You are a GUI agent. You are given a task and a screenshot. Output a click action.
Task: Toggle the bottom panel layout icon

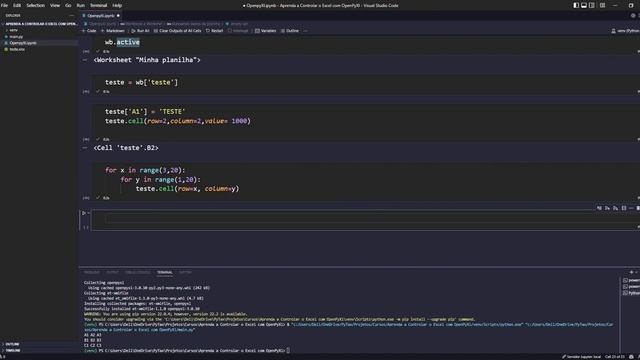[584, 5]
